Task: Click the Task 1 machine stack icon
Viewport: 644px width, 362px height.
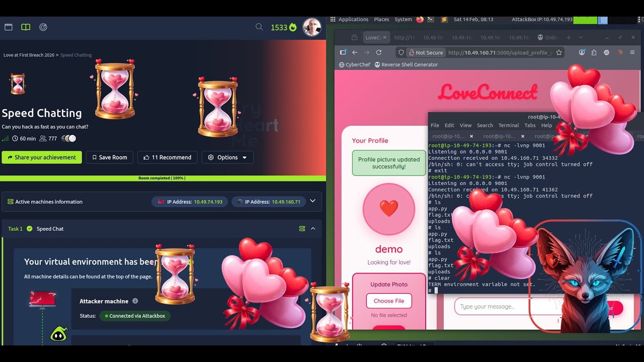Action: pyautogui.click(x=302, y=229)
